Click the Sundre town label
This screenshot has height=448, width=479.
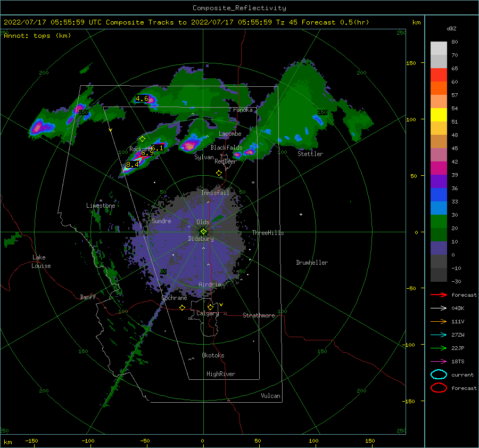click(161, 221)
